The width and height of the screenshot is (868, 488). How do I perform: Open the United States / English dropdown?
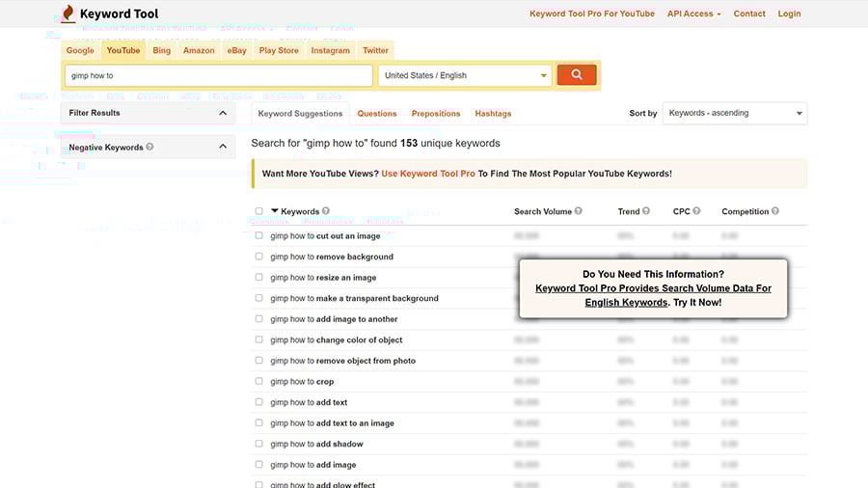(465, 75)
